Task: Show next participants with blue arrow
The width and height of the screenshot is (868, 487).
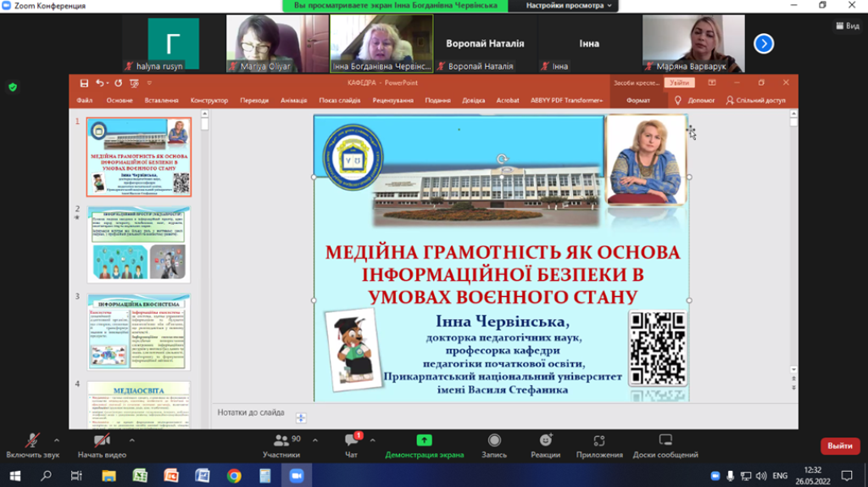Action: (764, 43)
